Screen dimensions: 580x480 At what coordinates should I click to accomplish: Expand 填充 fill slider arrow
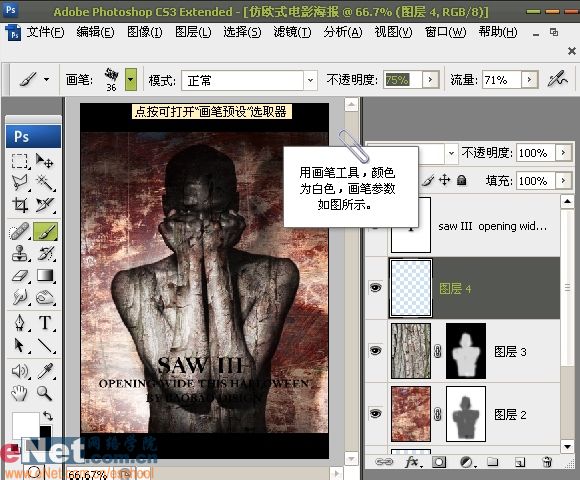(x=563, y=180)
